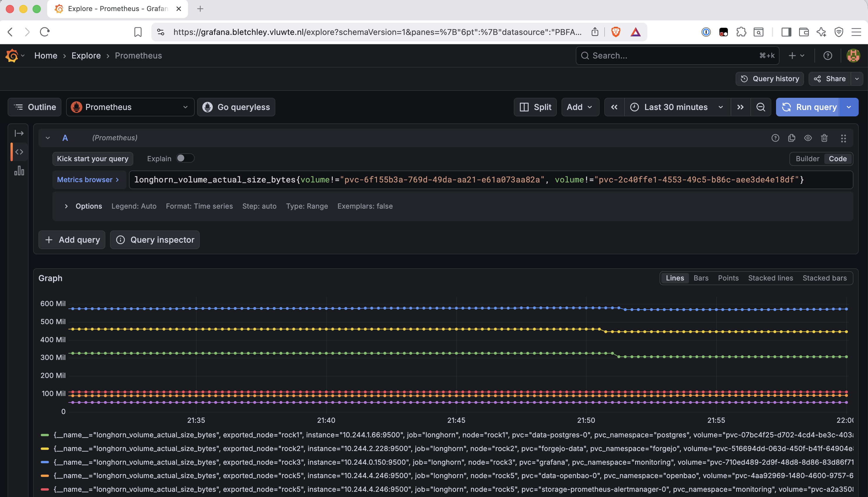Open Query history

click(x=770, y=79)
